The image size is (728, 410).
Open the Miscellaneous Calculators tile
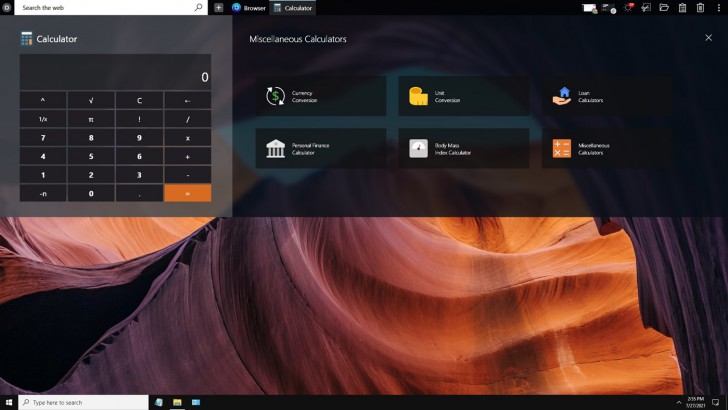pyautogui.click(x=607, y=149)
